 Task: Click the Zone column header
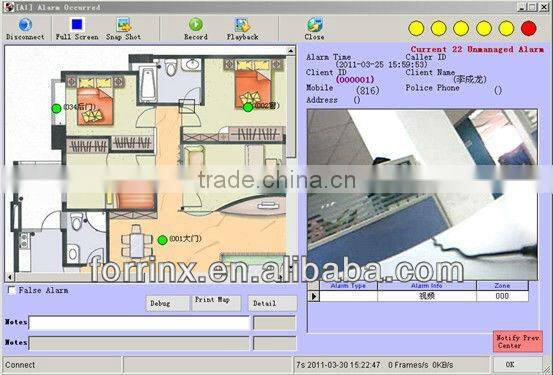click(502, 285)
